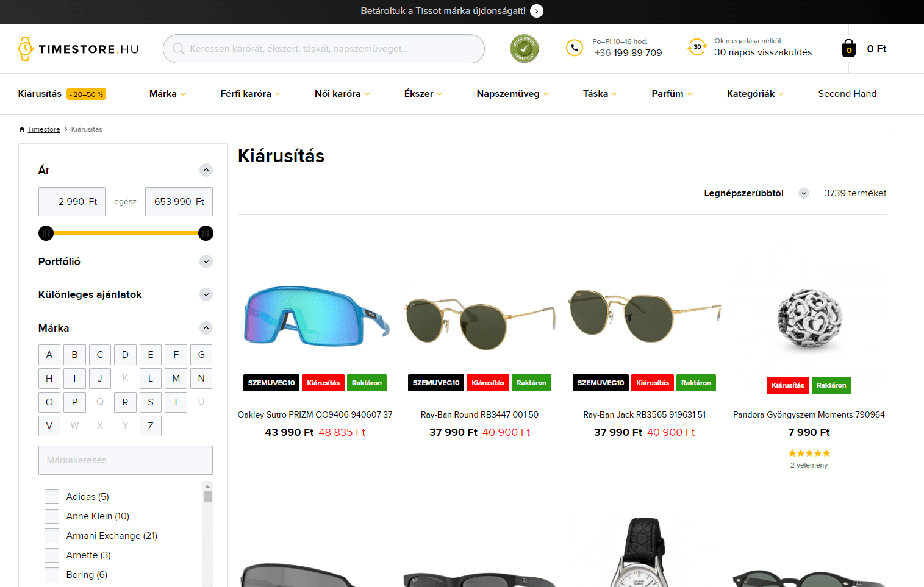Collapse the Ár price filter section
924x587 pixels.
click(x=206, y=170)
